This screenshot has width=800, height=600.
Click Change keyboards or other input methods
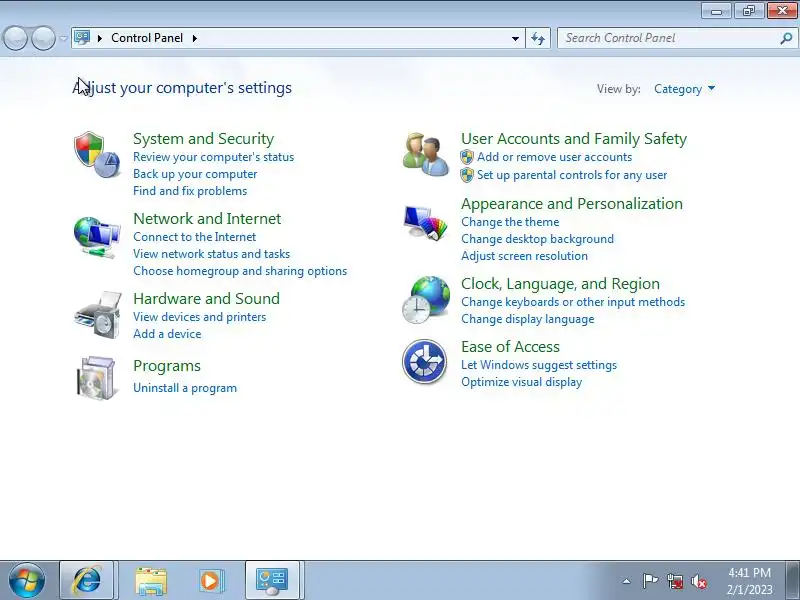(x=573, y=302)
